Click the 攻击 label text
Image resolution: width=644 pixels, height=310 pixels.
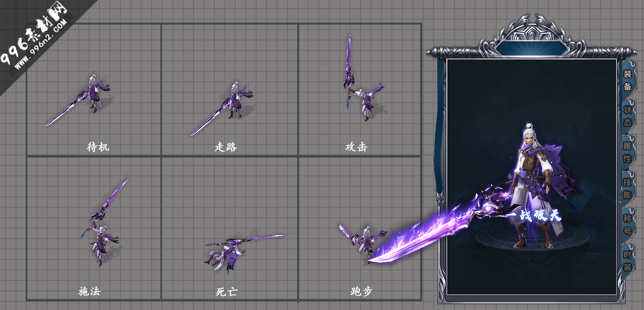[x=356, y=147]
